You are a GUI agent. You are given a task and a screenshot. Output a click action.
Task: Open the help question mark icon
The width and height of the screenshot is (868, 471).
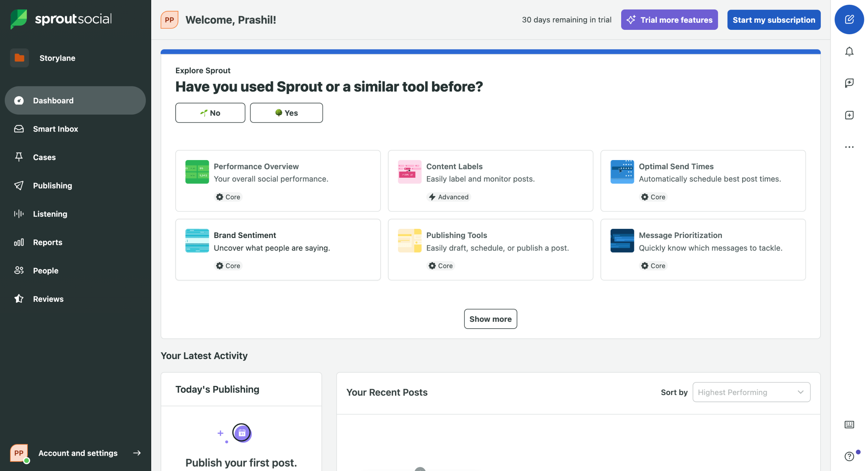[849, 456]
